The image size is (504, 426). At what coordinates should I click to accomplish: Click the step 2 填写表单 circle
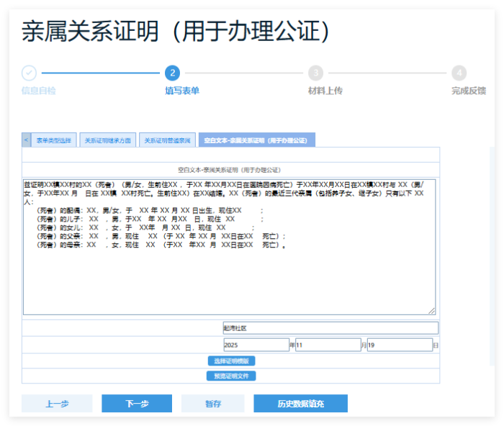[172, 73]
